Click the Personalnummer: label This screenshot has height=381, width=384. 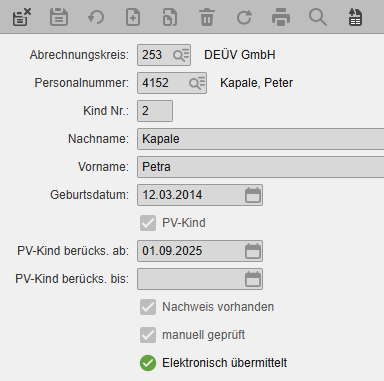82,83
